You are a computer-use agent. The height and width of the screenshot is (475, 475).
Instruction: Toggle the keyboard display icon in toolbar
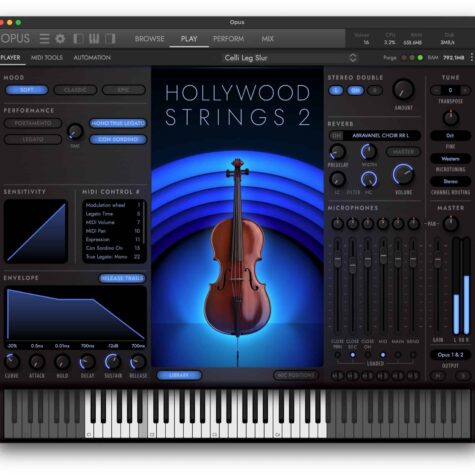94,39
